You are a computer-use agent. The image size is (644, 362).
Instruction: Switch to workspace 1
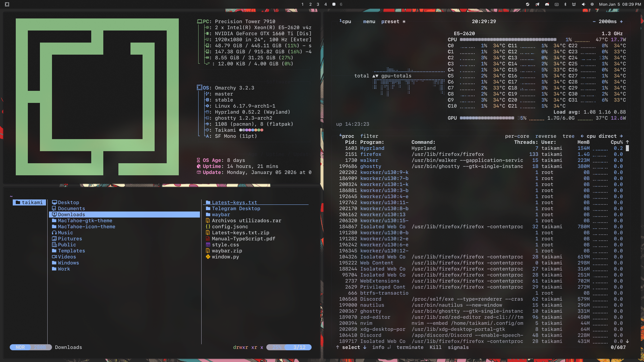[x=303, y=4]
